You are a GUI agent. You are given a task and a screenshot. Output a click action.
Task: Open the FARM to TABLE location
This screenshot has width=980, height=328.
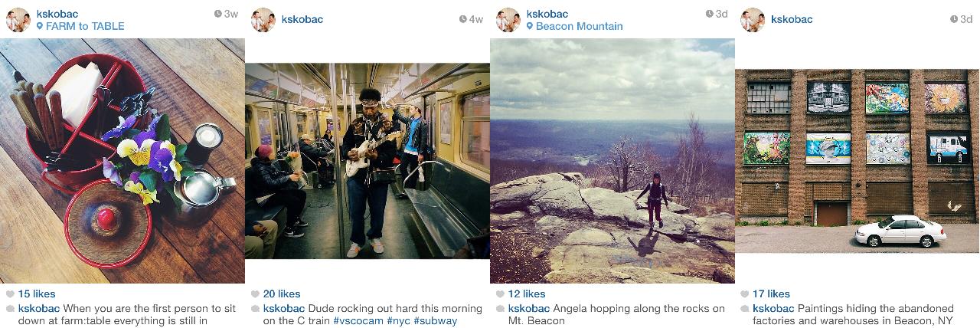pos(84,26)
